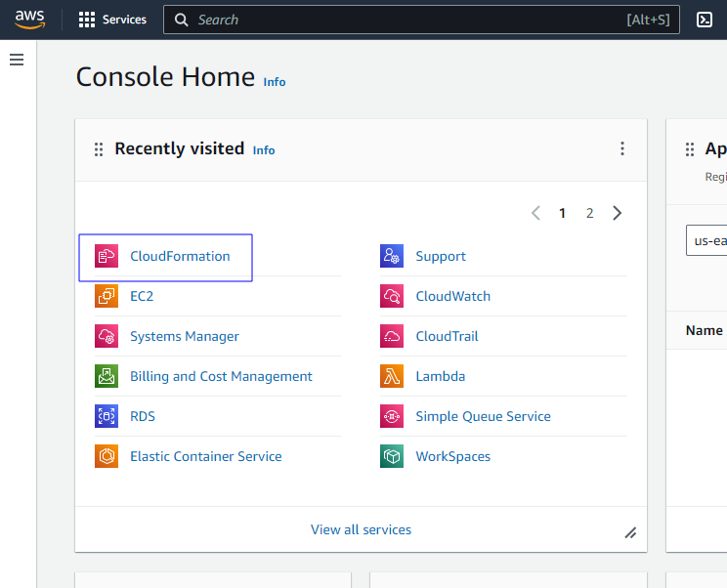This screenshot has height=588, width=727.
Task: Open the Elastic Container Service link
Action: 206,456
